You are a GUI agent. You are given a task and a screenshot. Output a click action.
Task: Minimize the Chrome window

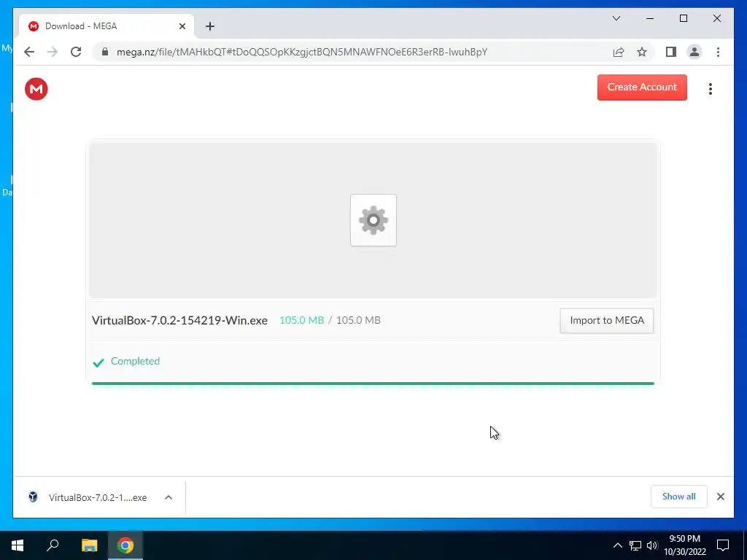click(x=650, y=18)
